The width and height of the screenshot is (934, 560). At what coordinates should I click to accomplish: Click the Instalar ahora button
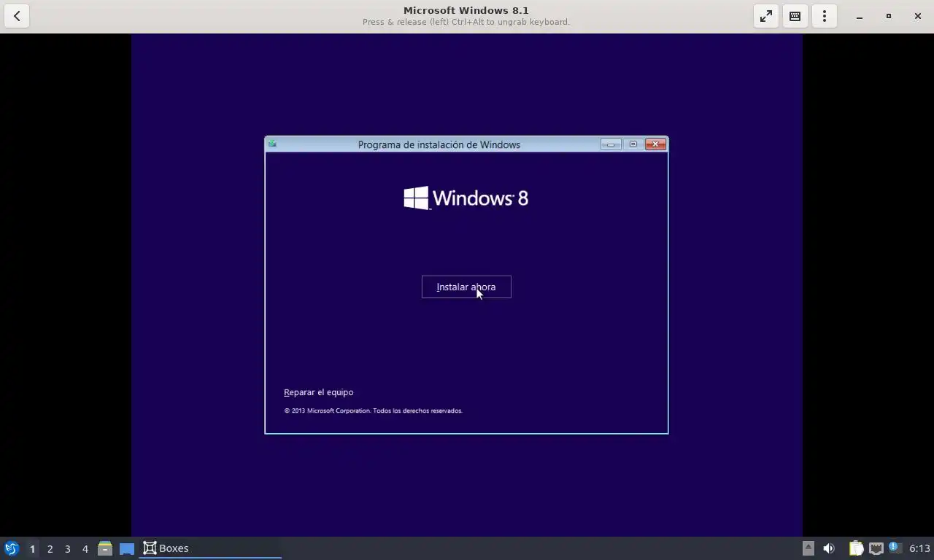[x=466, y=287]
